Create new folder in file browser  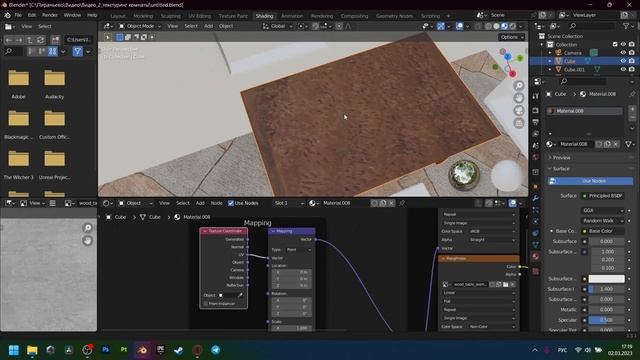[x=55, y=40]
